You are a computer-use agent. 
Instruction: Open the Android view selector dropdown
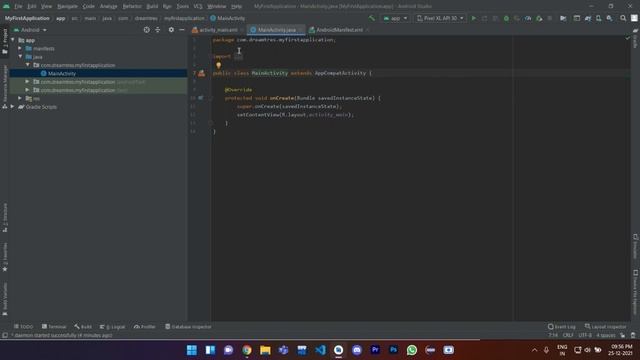(30, 30)
